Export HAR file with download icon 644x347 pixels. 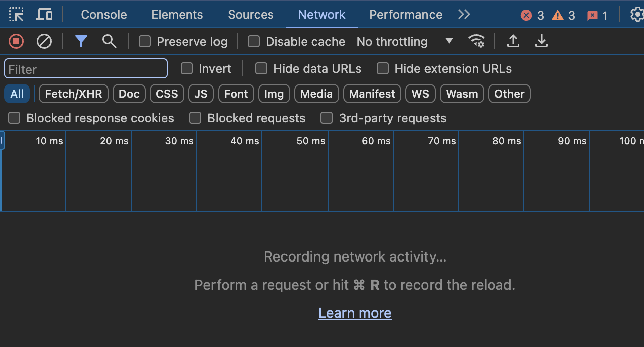coord(541,41)
